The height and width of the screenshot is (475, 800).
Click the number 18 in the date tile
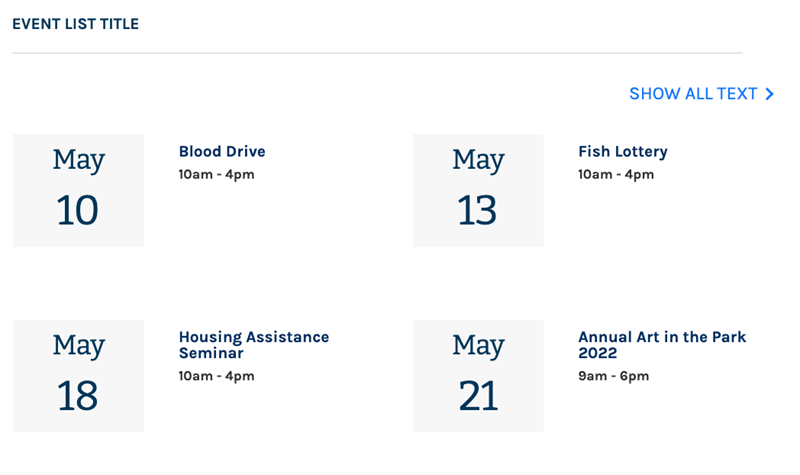coord(78,396)
